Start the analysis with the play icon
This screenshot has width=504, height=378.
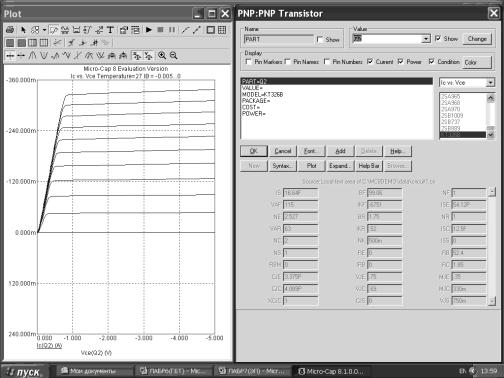[x=149, y=30]
